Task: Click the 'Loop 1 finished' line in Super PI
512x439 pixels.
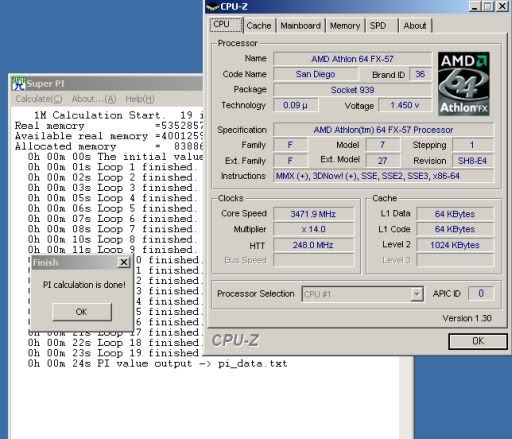Action: coord(113,167)
